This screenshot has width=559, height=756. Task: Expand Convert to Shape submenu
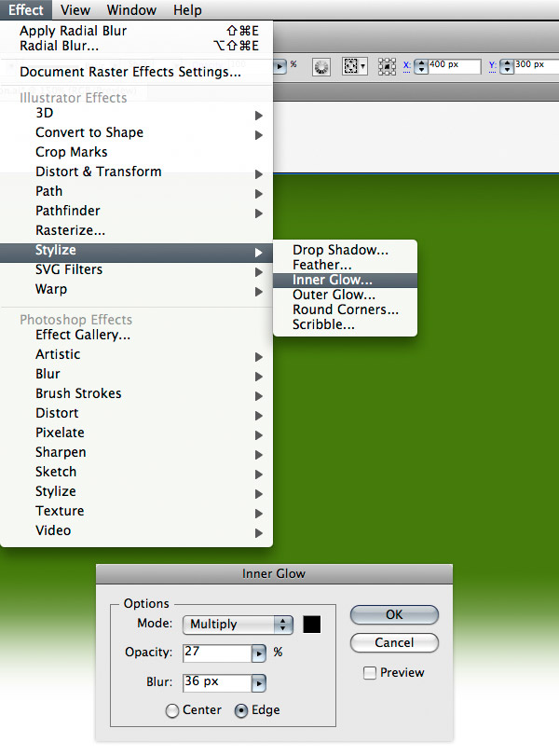coord(136,132)
